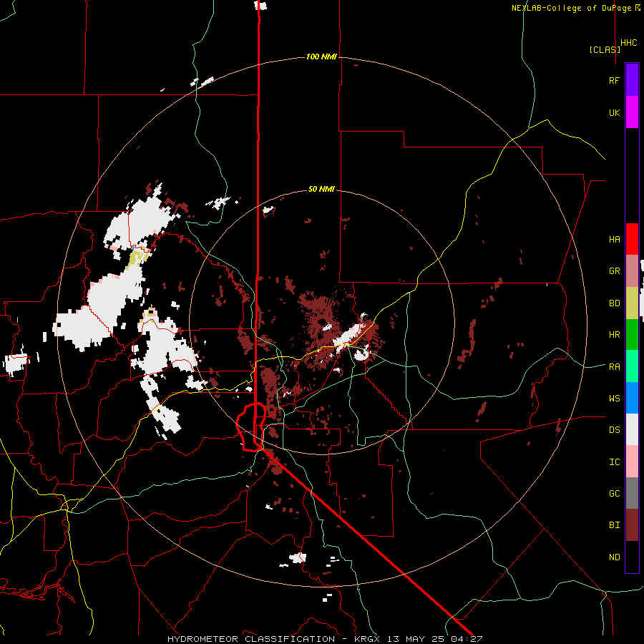Image resolution: width=644 pixels, height=644 pixels.
Task: Click the RF purple legend color swatch
Action: (632, 80)
